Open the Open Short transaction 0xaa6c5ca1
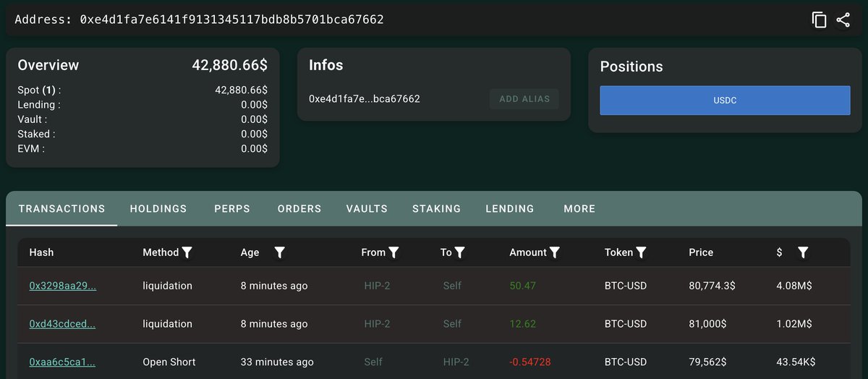The width and height of the screenshot is (868, 379). pyautogui.click(x=62, y=362)
